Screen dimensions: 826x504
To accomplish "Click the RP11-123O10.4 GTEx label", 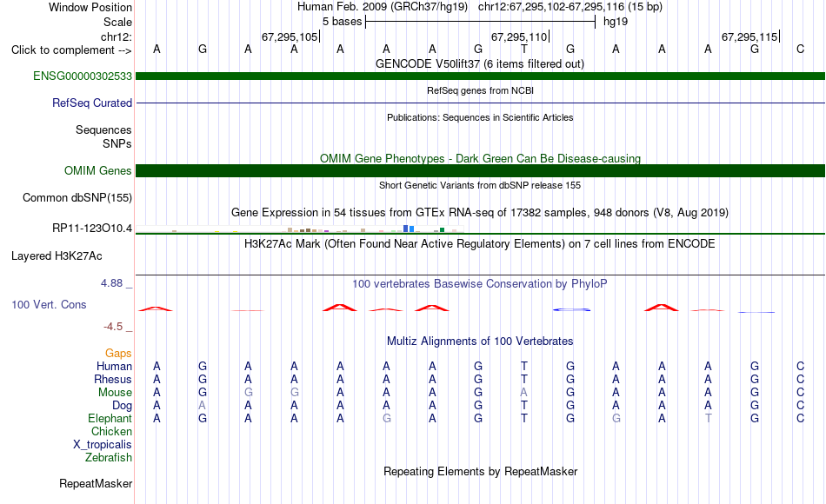I will tap(91, 228).
